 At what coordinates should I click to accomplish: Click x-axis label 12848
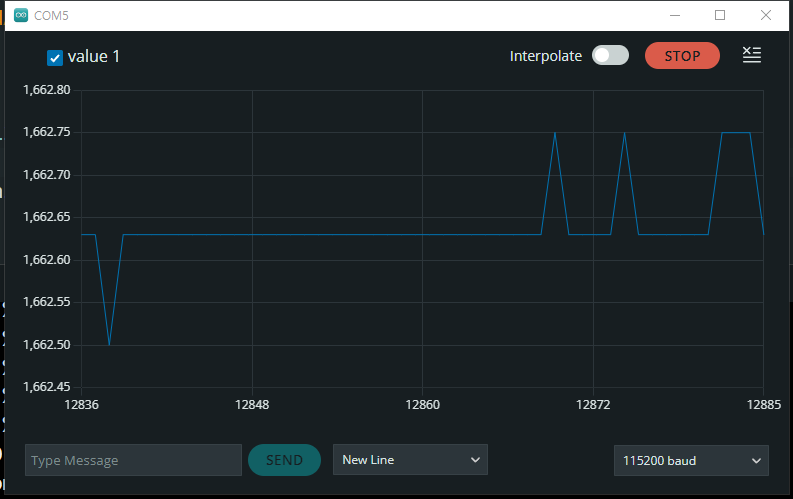tap(252, 404)
